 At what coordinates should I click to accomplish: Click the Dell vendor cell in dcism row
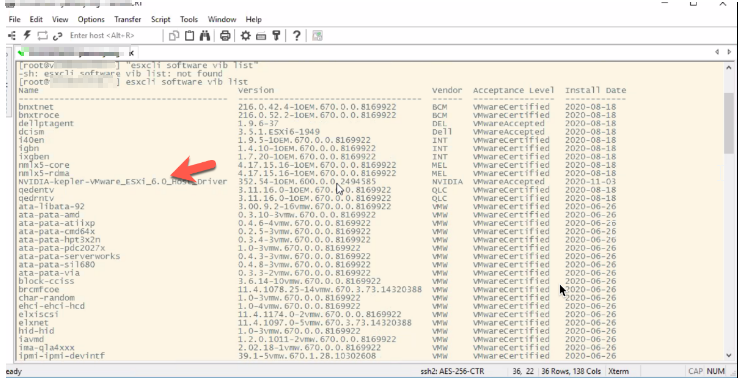click(x=442, y=132)
